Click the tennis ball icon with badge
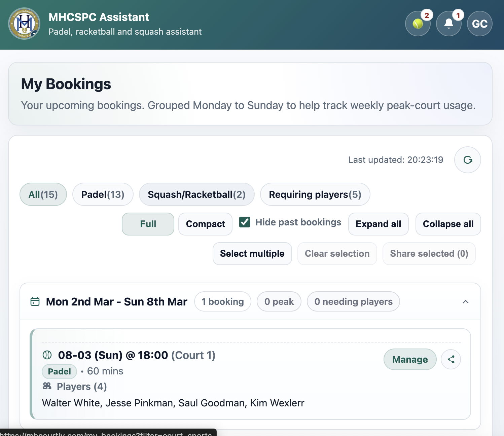The width and height of the screenshot is (504, 436). tap(418, 24)
